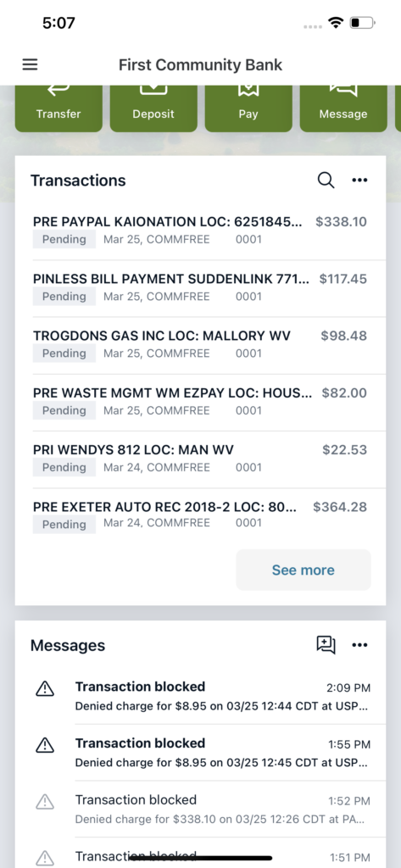Viewport: 401px width, 868px height.
Task: Open the hamburger menu
Action: 30,64
